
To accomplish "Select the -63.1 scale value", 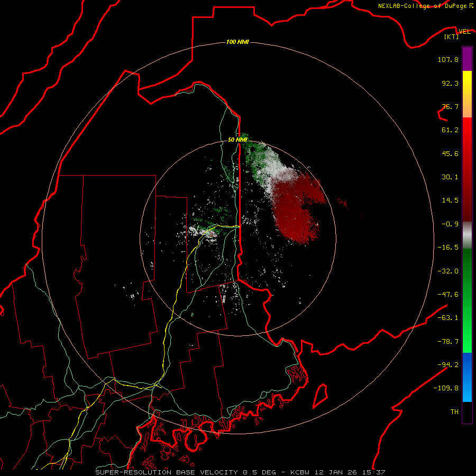I will pyautogui.click(x=448, y=318).
